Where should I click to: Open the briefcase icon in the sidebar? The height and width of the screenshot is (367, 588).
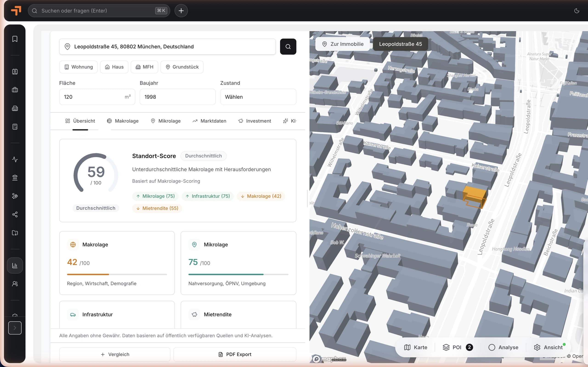pos(15,90)
